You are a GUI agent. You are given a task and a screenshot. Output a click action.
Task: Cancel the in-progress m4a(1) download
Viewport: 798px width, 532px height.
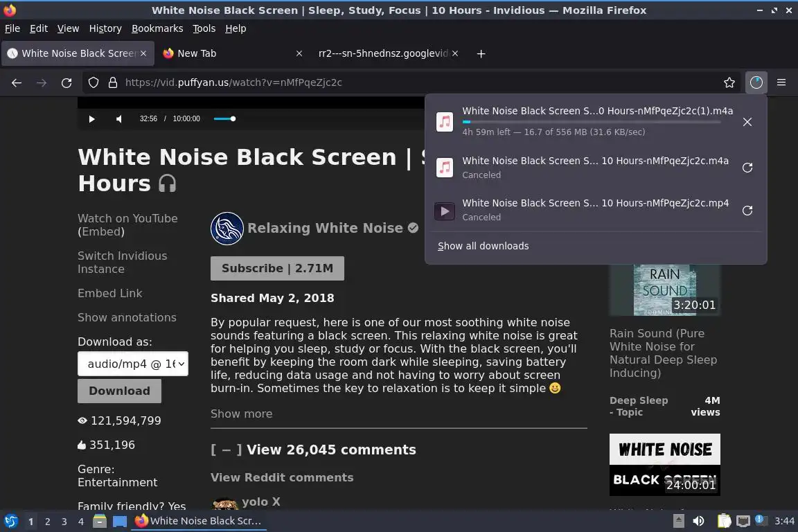point(747,122)
